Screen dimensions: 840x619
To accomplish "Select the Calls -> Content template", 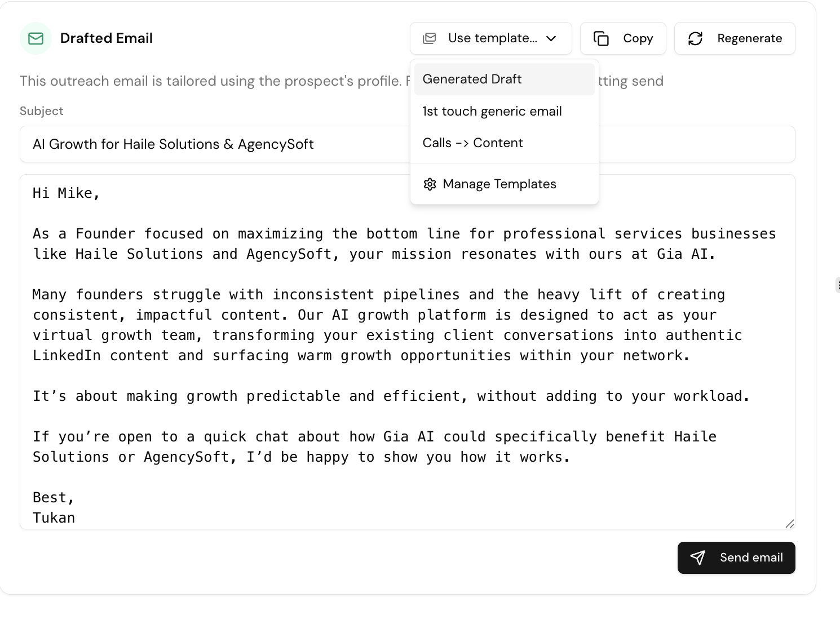I will tap(473, 142).
